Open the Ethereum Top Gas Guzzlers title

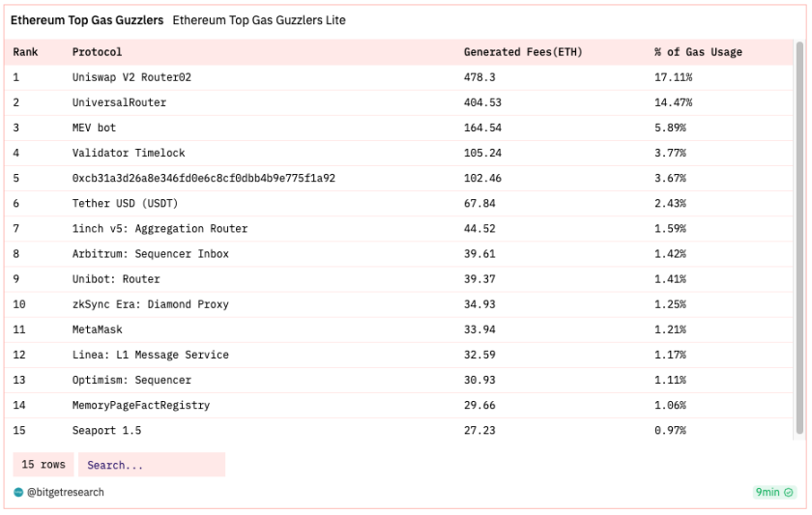[87, 20]
